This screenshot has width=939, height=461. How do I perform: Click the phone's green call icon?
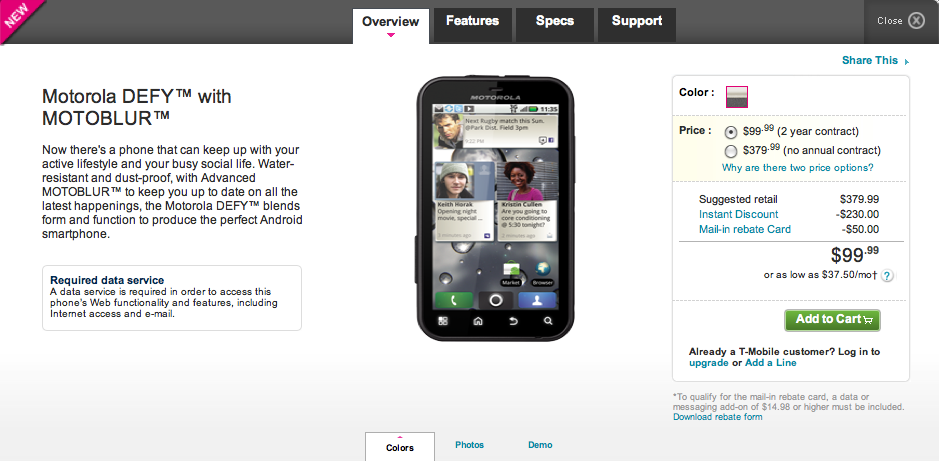(454, 301)
